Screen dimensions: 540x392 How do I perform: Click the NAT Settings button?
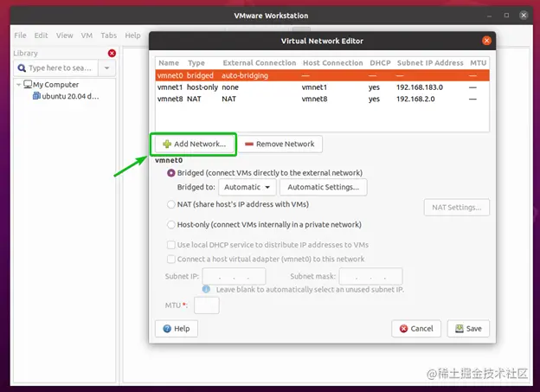click(457, 208)
